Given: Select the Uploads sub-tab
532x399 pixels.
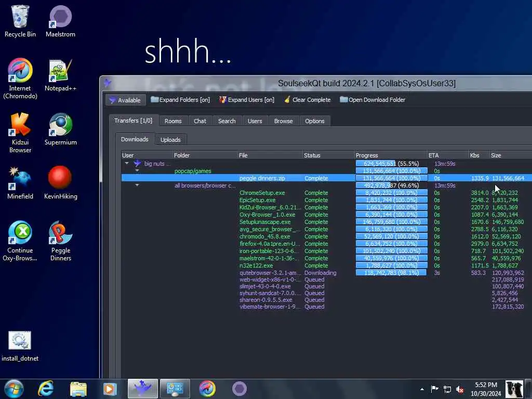Looking at the screenshot, I should [170, 140].
